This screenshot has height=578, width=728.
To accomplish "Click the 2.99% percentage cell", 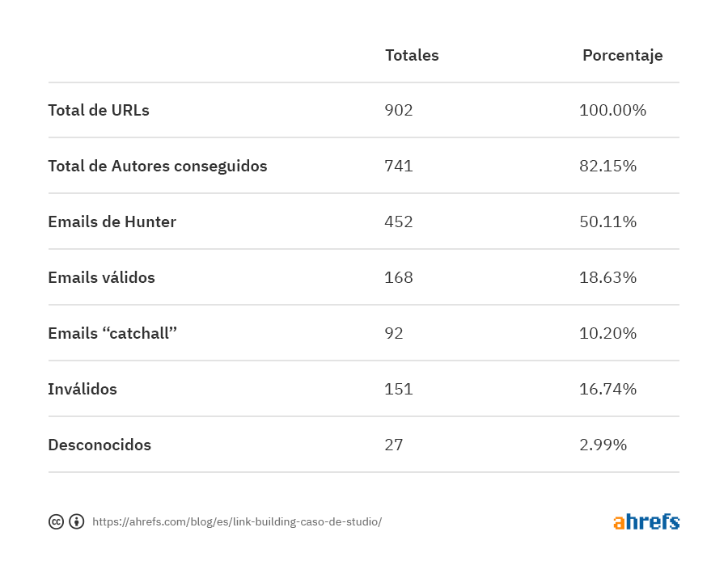I will pyautogui.click(x=603, y=445).
